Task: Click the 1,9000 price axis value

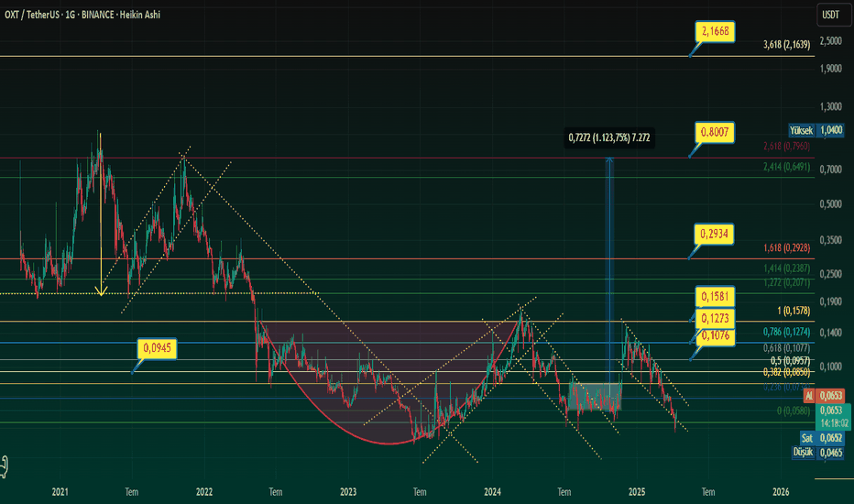Action: [x=831, y=69]
